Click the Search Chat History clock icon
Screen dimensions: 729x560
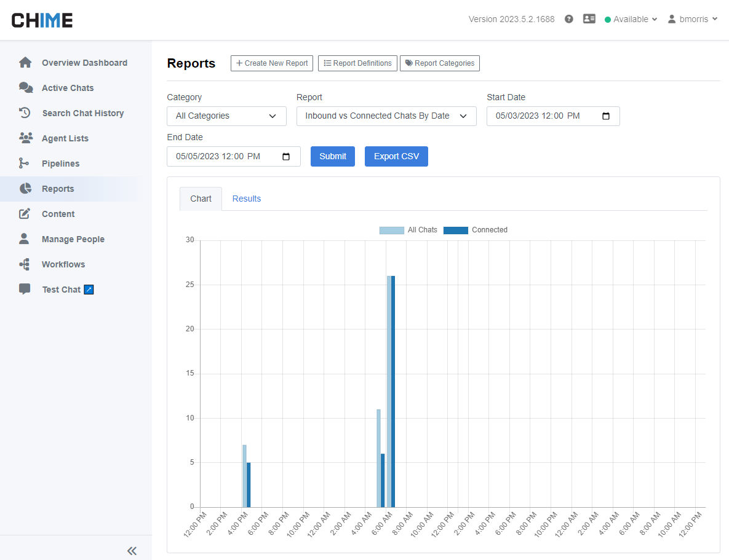25,113
